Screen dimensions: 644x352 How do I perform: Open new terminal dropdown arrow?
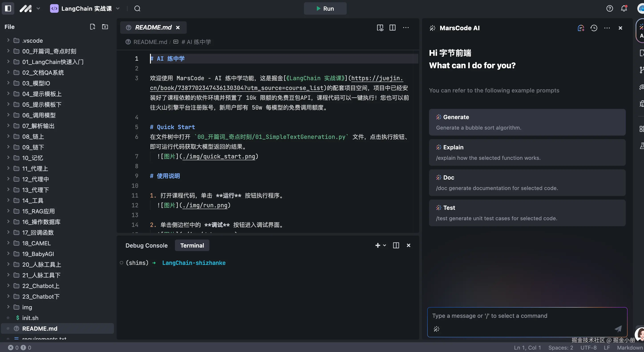[385, 245]
